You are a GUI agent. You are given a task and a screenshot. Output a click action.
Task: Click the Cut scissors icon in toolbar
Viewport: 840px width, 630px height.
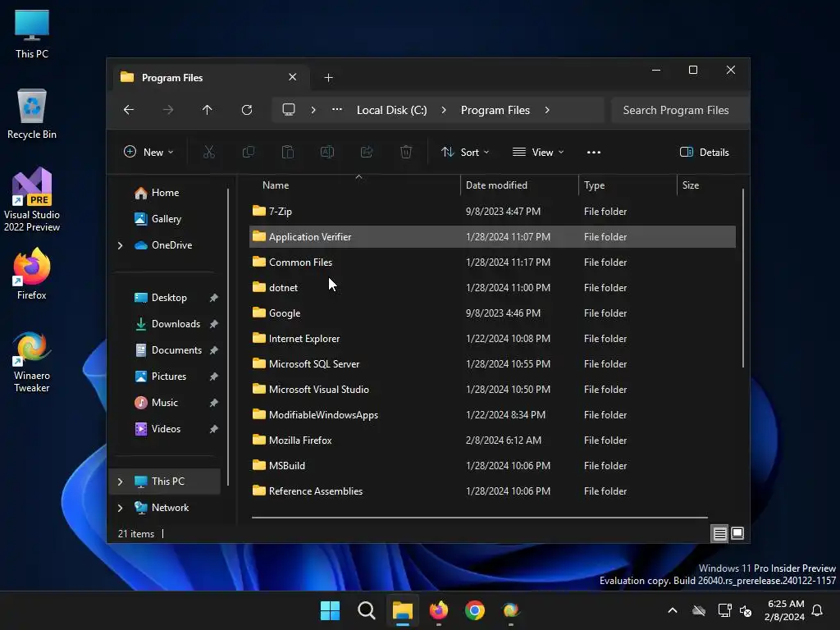209,152
